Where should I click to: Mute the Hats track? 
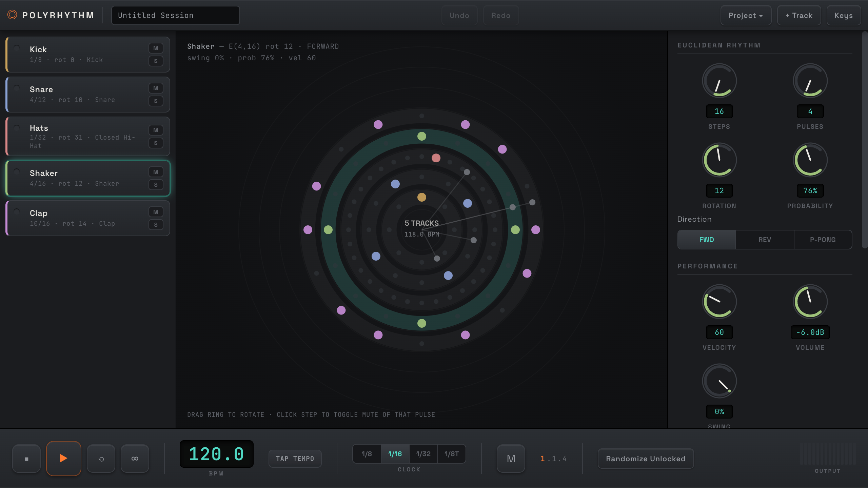[156, 130]
